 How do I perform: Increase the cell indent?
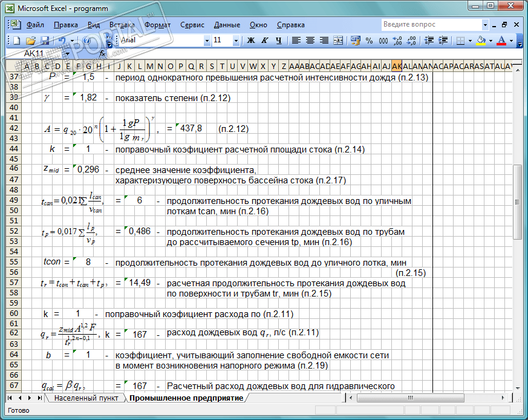pos(443,41)
